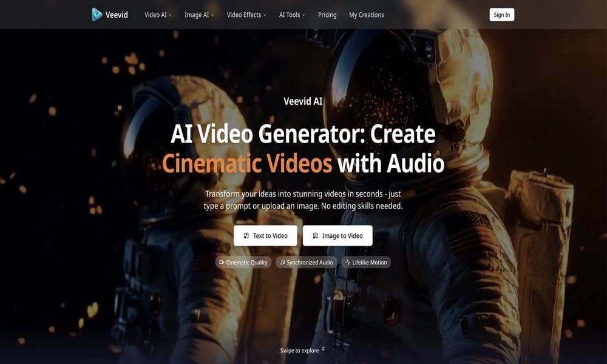Select Text to Video
The image size is (607, 364).
[x=265, y=235]
